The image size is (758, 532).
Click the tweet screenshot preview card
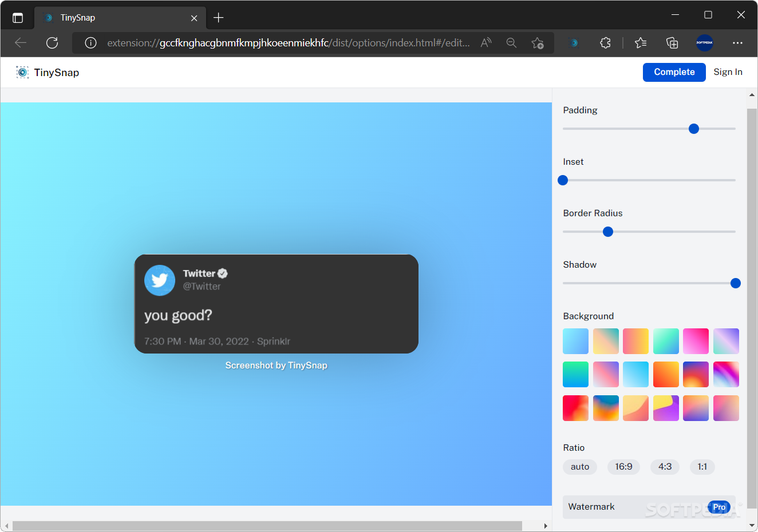(x=277, y=304)
